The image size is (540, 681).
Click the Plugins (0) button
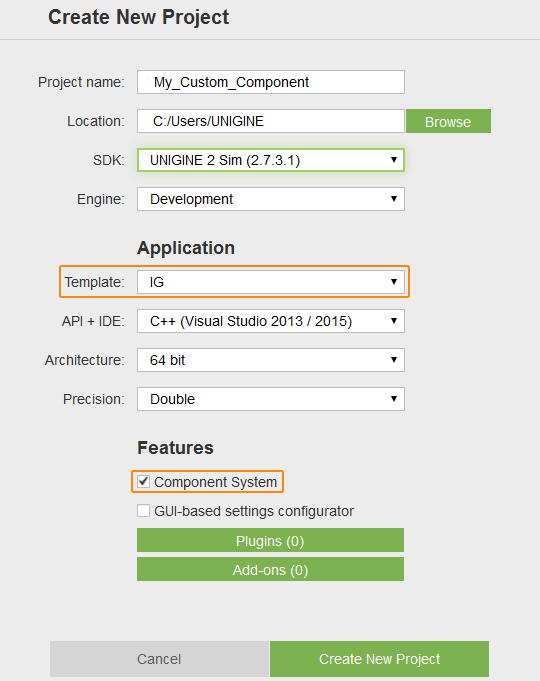tap(270, 540)
